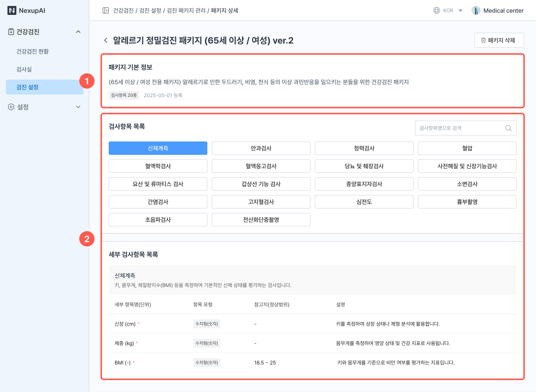Open 검사실 in the sidebar

[24, 69]
